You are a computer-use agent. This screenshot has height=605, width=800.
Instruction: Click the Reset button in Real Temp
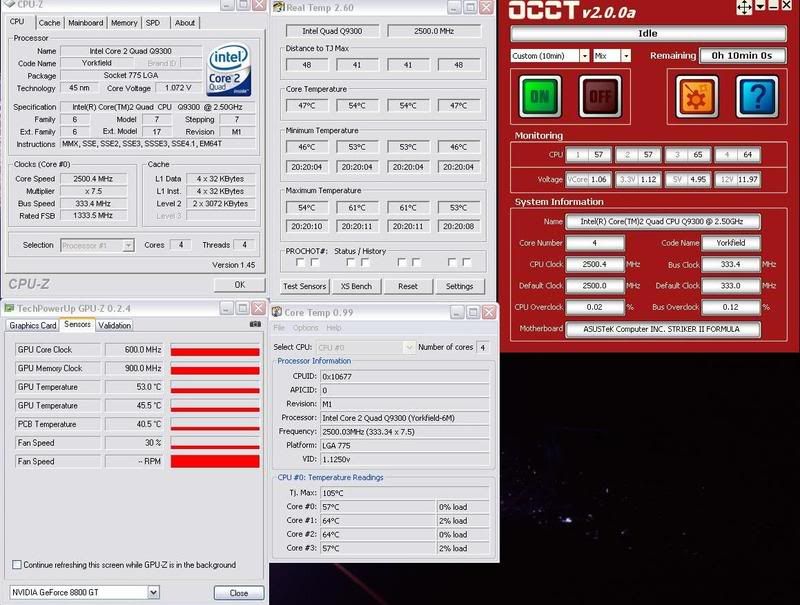(x=408, y=286)
